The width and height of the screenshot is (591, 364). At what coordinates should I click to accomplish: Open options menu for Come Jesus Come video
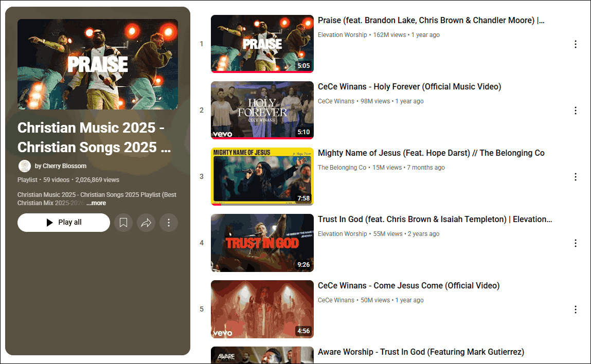(x=575, y=310)
